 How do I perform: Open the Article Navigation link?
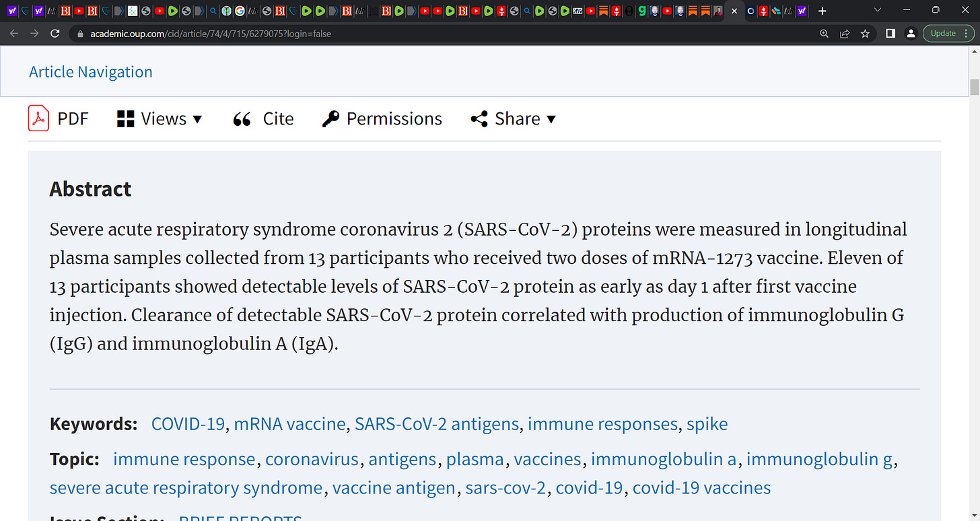pyautogui.click(x=91, y=72)
